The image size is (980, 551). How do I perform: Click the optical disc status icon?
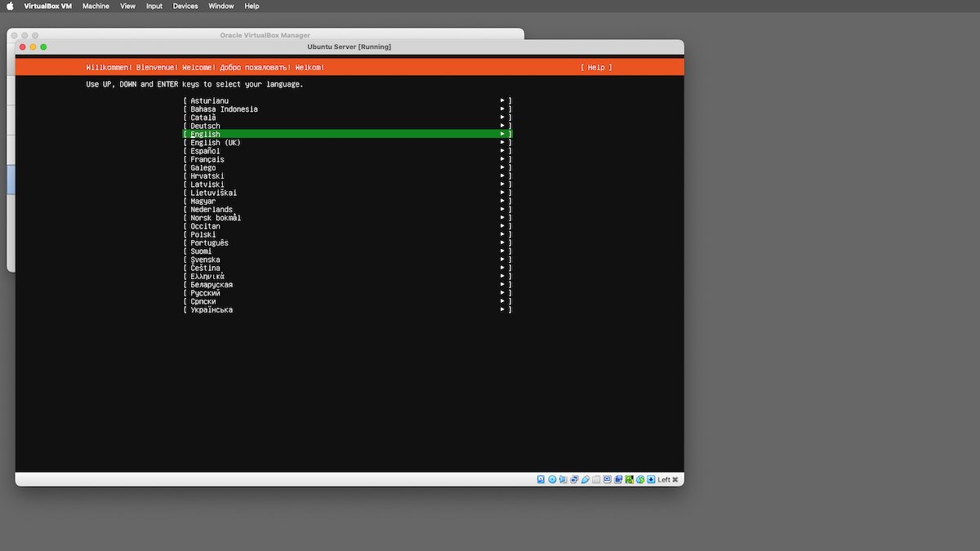pos(552,479)
